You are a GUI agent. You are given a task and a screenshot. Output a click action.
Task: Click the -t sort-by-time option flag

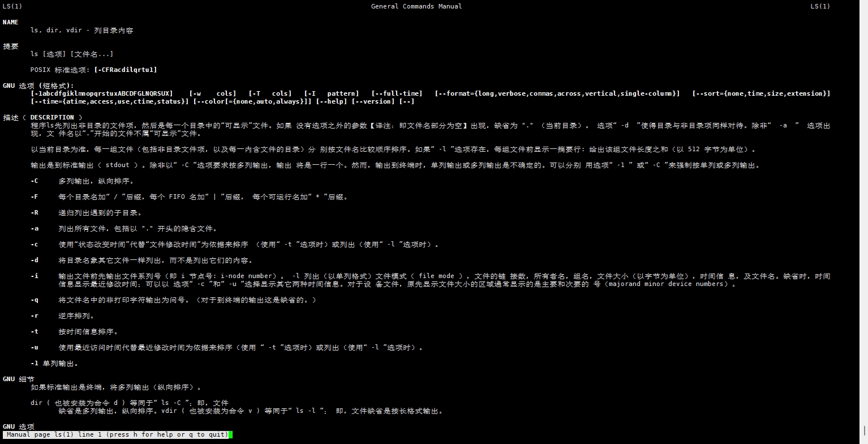click(x=35, y=331)
